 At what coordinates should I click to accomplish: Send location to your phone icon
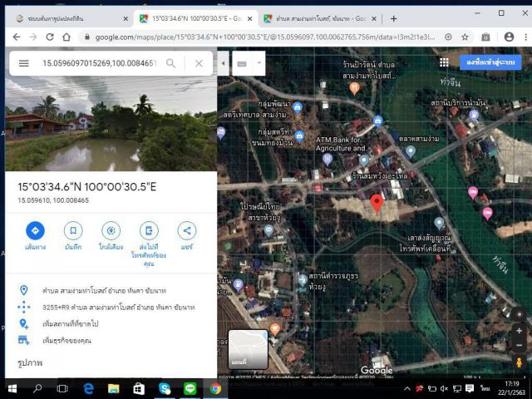pyautogui.click(x=149, y=231)
